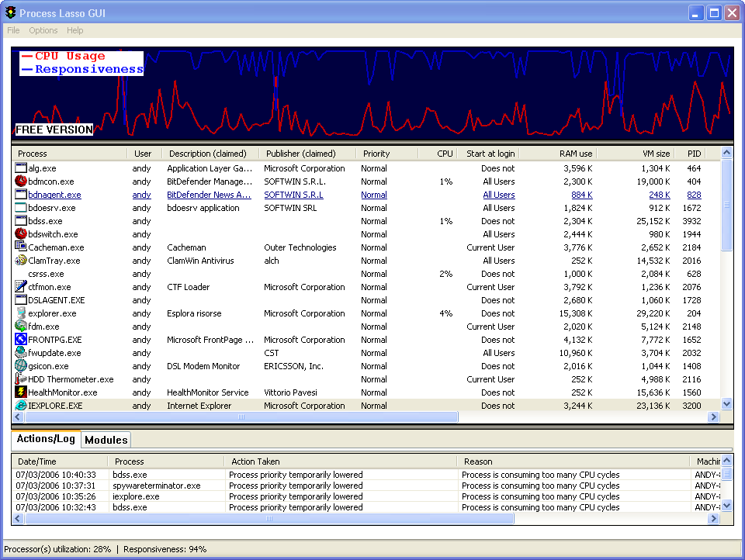Click the ctfmon.exe pencil icon
The height and width of the screenshot is (560, 745).
point(21,287)
